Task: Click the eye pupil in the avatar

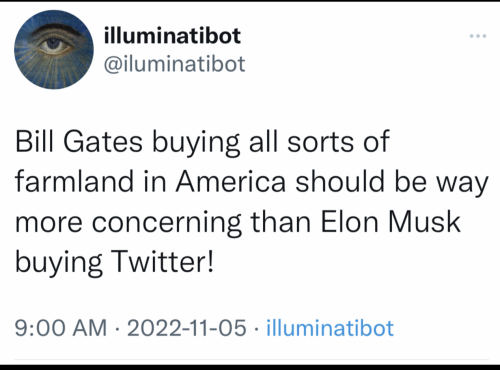Action: [52, 43]
